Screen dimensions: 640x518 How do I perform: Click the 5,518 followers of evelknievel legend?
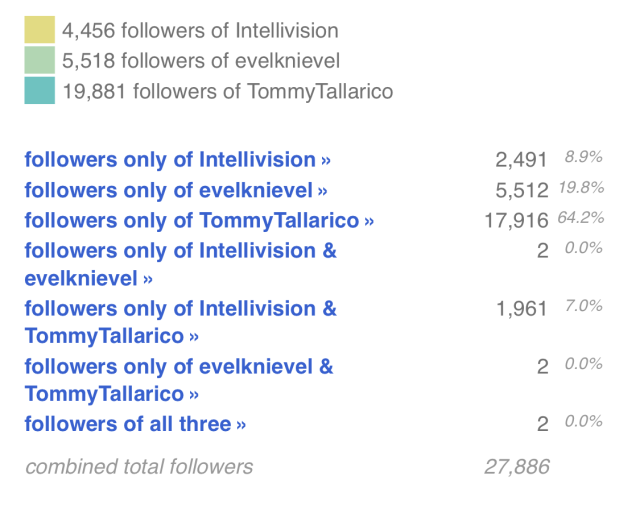pos(201,61)
